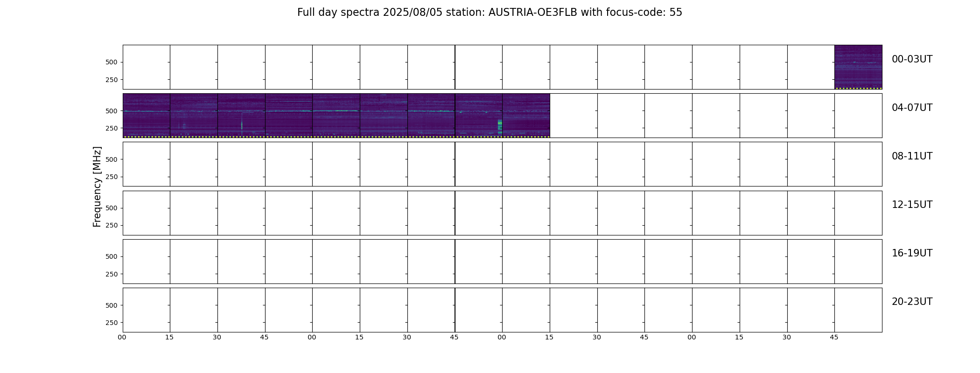Click the 500 tick label of the 04-07UT row

[112, 111]
